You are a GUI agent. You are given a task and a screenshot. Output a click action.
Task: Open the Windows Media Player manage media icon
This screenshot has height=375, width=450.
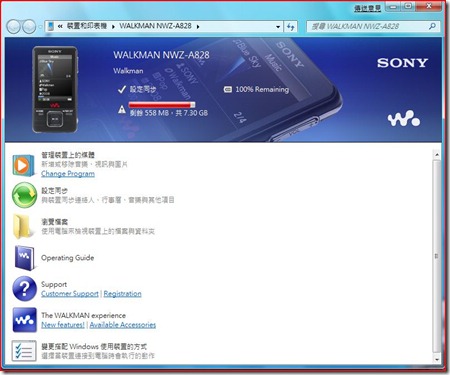[24, 165]
